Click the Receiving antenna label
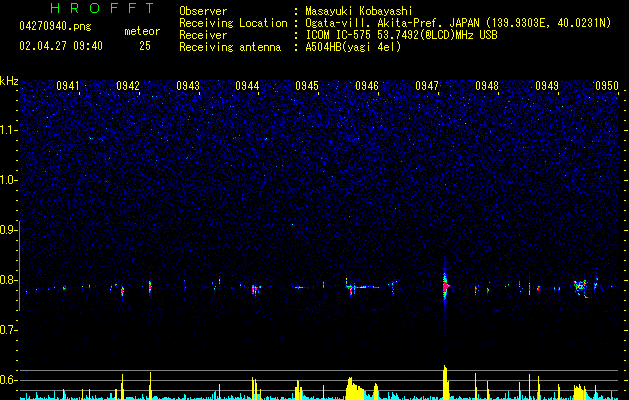This screenshot has height=400, width=629. [x=230, y=47]
